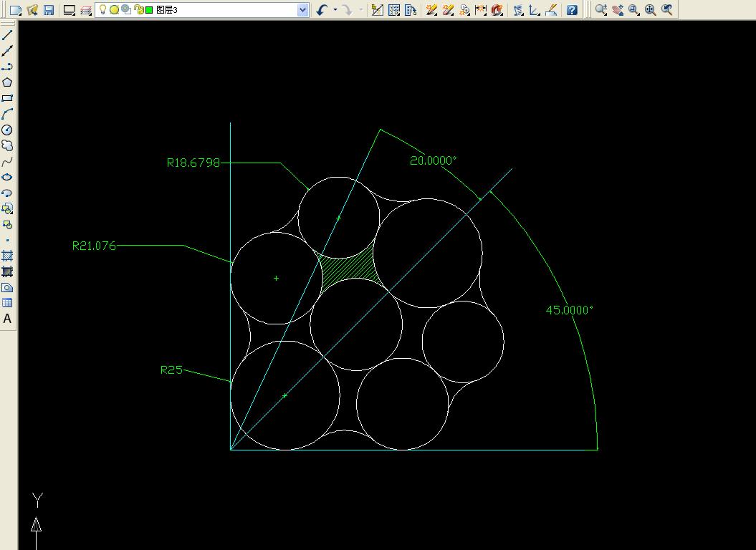The image size is (756, 550).
Task: Select the Ellipse tool
Action: click(7, 178)
